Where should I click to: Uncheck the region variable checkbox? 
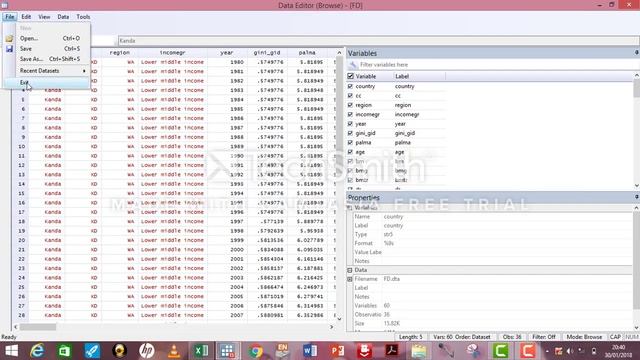350,105
